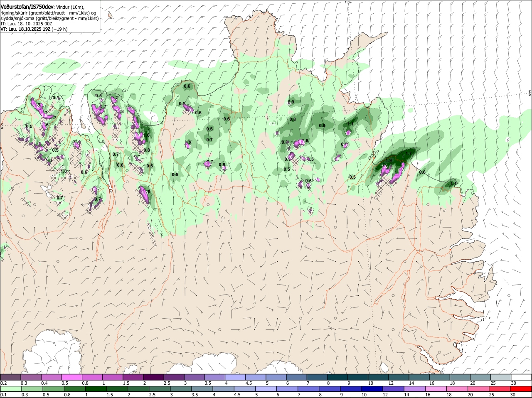
Task: Click the 0.2 label under the upper legend row
Action: point(3,383)
